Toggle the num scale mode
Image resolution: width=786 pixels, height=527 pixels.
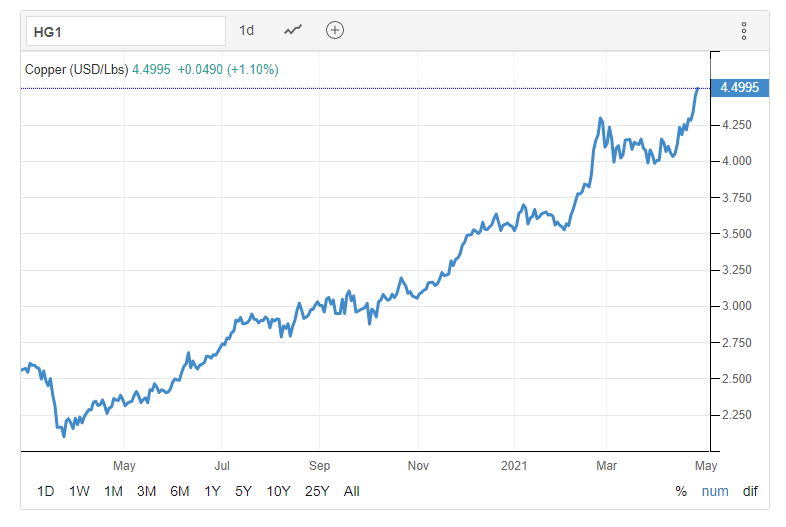pos(714,491)
